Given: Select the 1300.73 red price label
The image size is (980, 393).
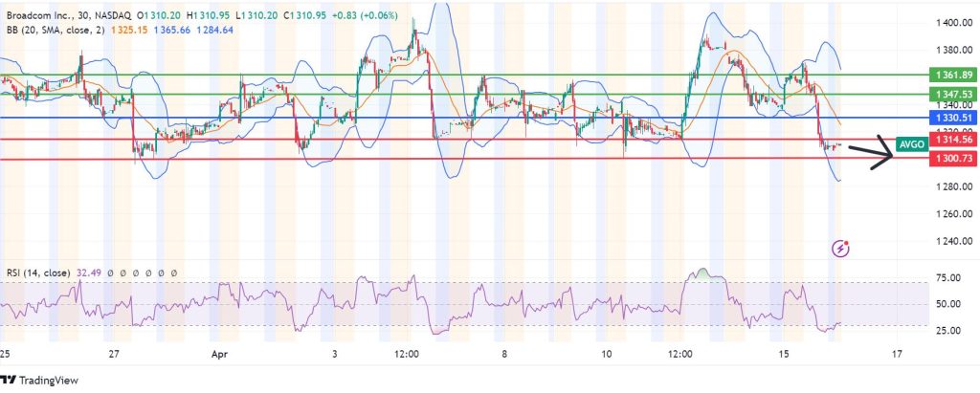Looking at the screenshot, I should click(x=954, y=159).
